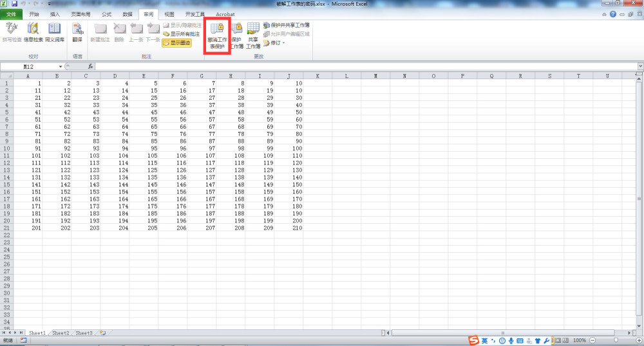Open the Track Changes (修订) dropdown
The image size is (644, 346).
[x=274, y=42]
